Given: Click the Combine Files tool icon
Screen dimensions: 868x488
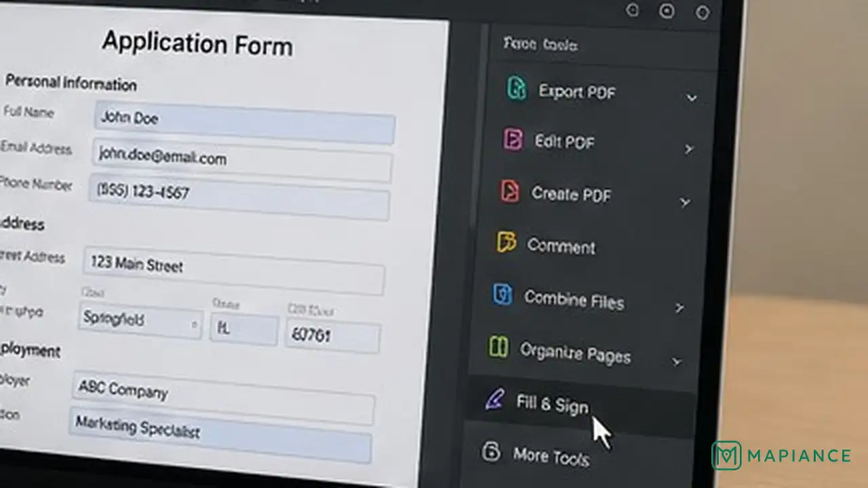Looking at the screenshot, I should tap(502, 295).
